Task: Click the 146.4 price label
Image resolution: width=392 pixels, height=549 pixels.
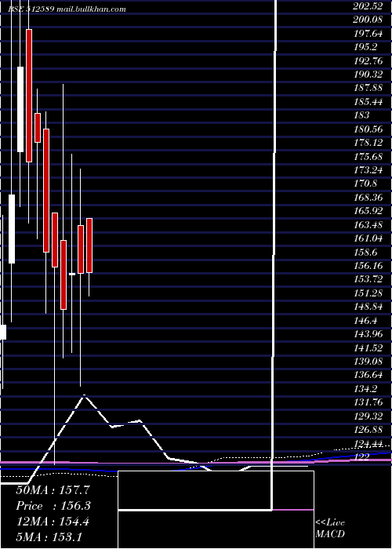Action: click(x=365, y=320)
